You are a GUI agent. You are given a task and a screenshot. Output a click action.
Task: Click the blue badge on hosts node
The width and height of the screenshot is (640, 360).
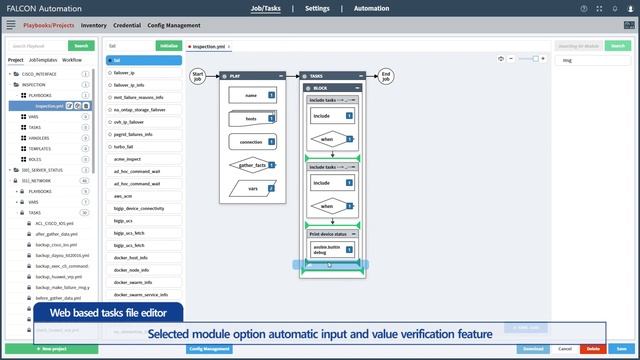271,118
